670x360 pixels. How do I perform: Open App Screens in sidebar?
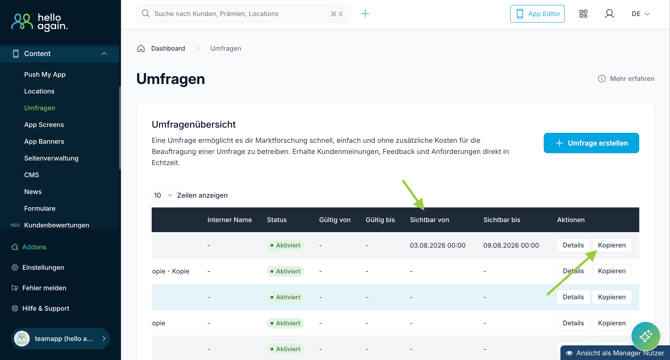point(44,125)
